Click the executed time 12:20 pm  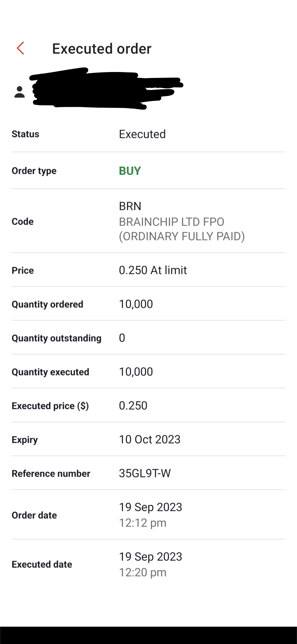pos(143,573)
